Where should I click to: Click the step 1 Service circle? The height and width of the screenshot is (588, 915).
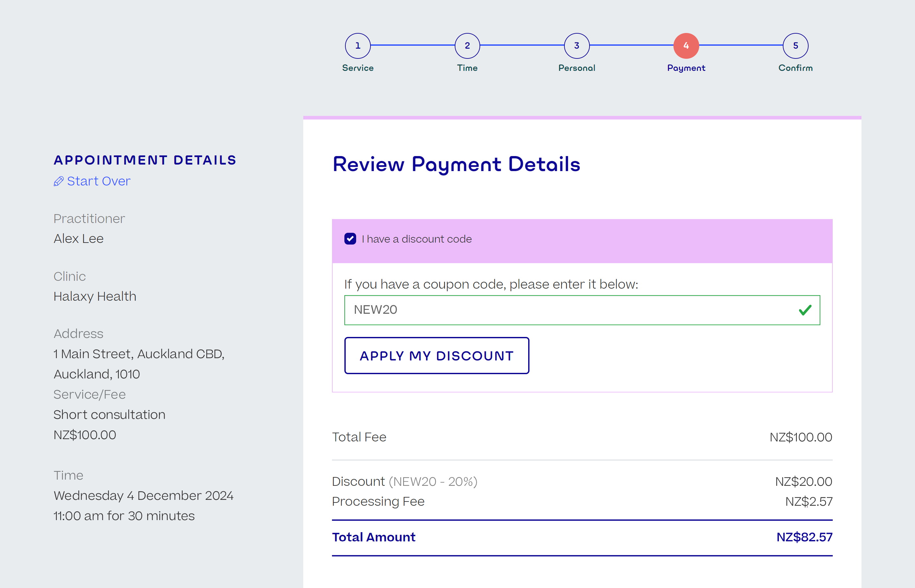coord(358,46)
